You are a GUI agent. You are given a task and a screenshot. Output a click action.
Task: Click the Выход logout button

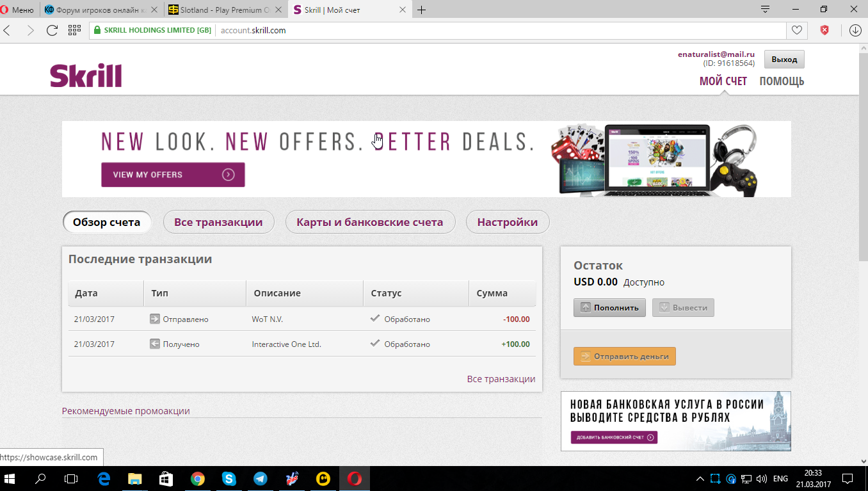[x=784, y=60]
